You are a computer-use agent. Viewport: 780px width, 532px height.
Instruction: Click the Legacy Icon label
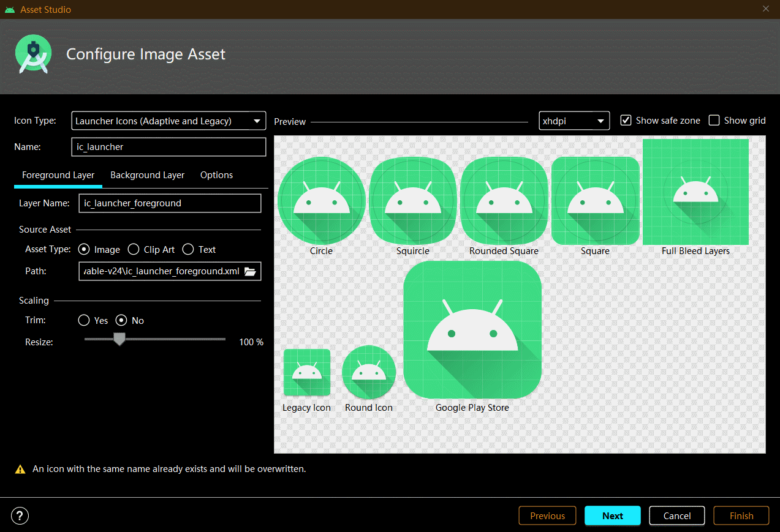coord(306,408)
